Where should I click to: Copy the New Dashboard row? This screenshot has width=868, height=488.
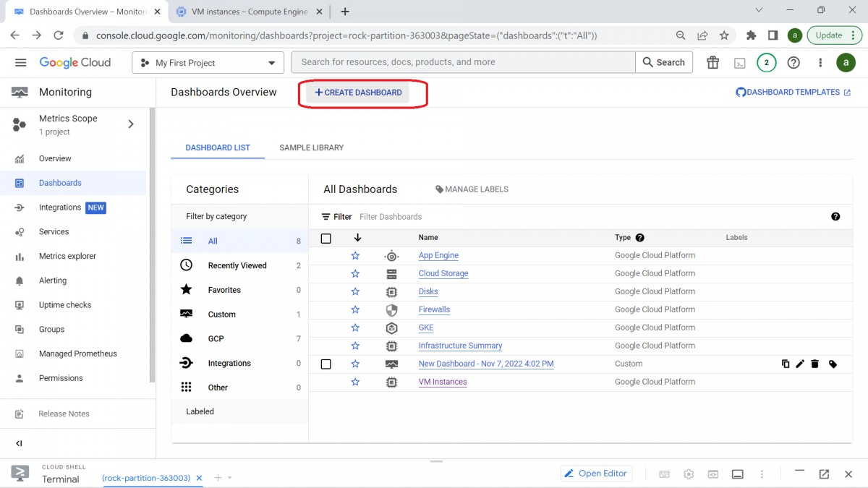click(786, 364)
